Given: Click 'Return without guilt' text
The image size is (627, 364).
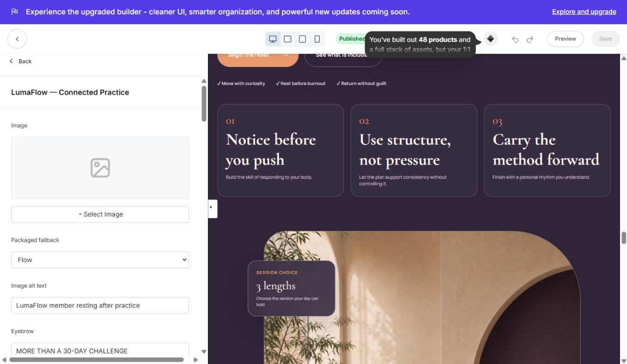Looking at the screenshot, I should pyautogui.click(x=361, y=84).
